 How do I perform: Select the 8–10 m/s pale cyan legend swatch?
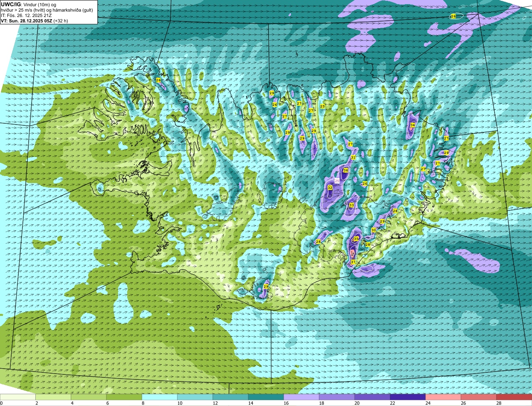[x=160, y=397]
